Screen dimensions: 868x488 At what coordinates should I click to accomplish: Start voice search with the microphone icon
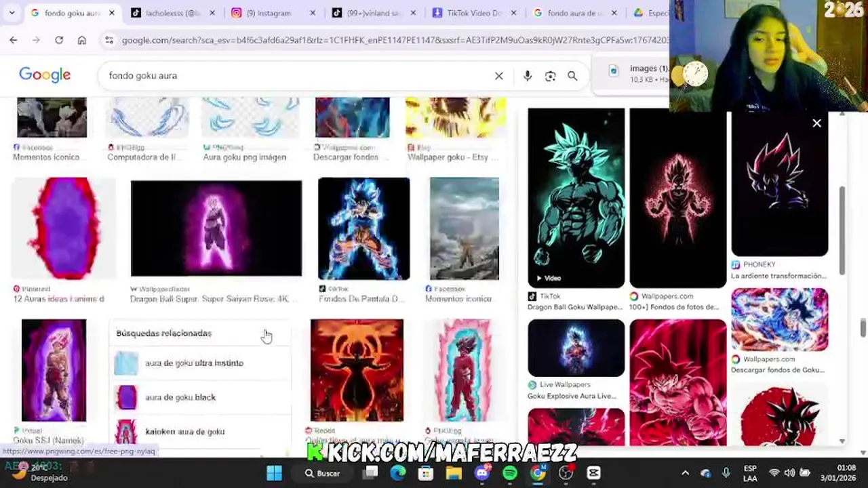[528, 76]
